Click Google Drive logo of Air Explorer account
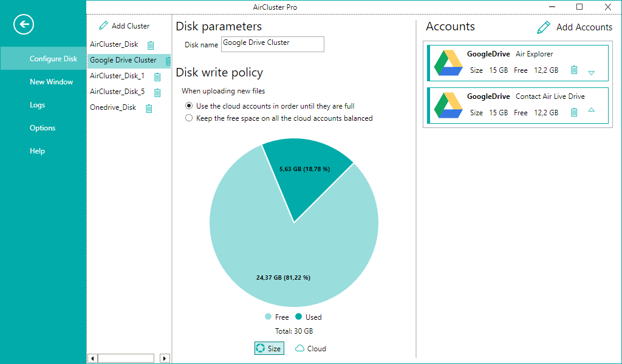 click(448, 63)
